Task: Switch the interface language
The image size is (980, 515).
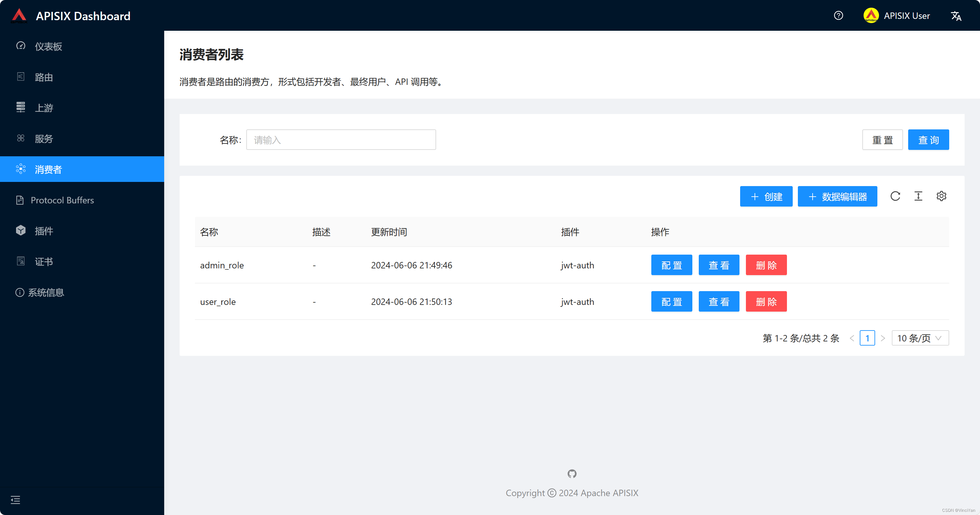Action: 956,16
